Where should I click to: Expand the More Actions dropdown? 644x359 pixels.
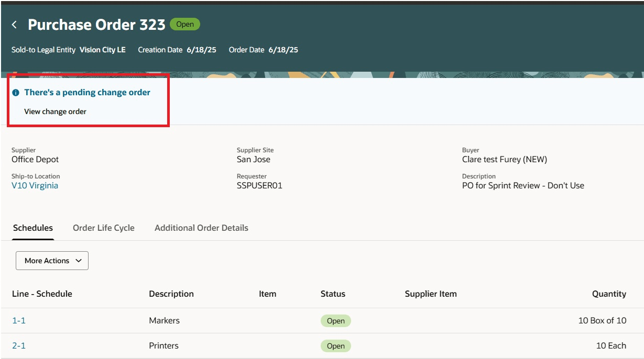coord(52,261)
